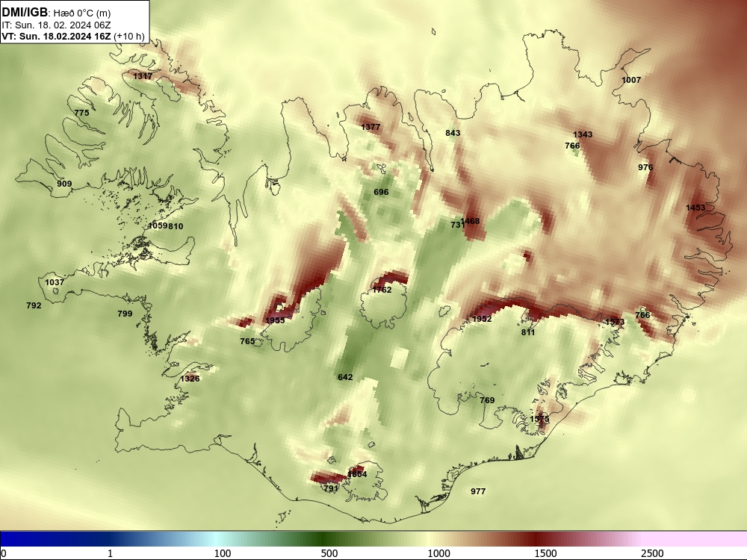This screenshot has width=747, height=560.
Task: Click the 810 value on map
Action: pyautogui.click(x=176, y=226)
